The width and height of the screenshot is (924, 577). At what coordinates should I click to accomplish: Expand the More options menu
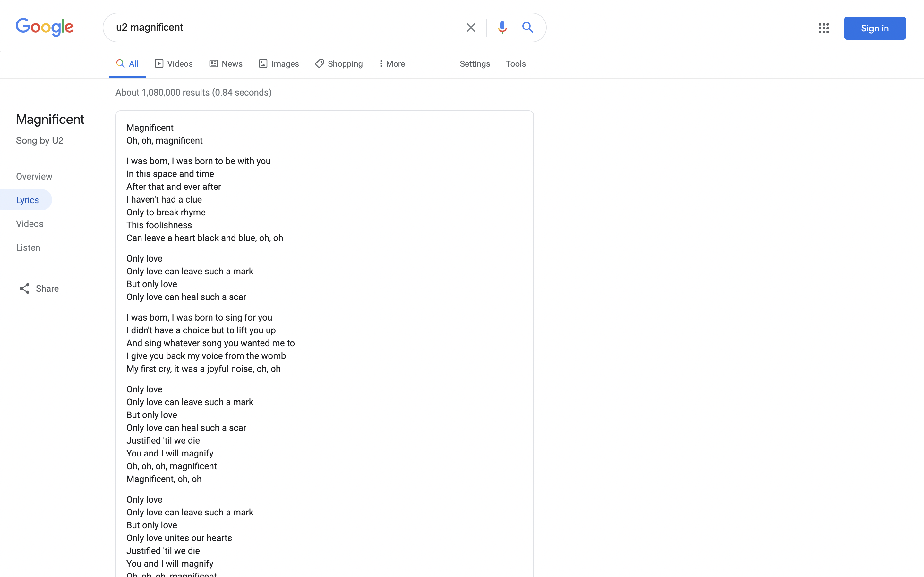392,64
